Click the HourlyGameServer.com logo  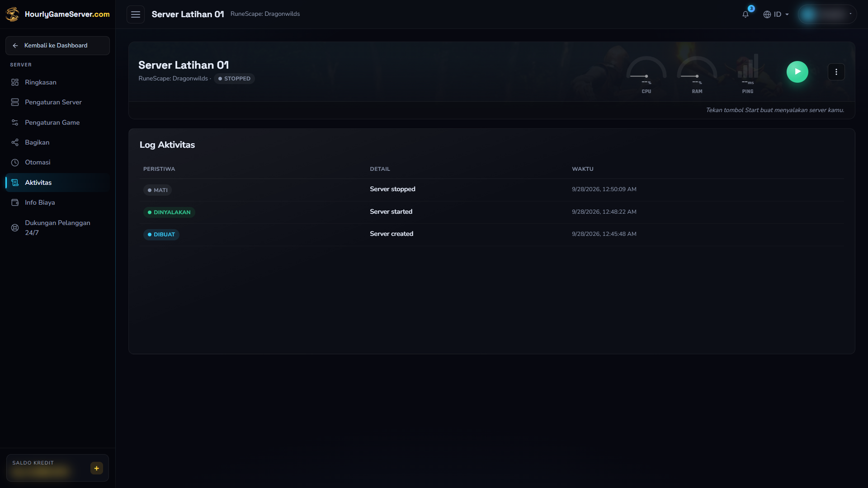[57, 14]
